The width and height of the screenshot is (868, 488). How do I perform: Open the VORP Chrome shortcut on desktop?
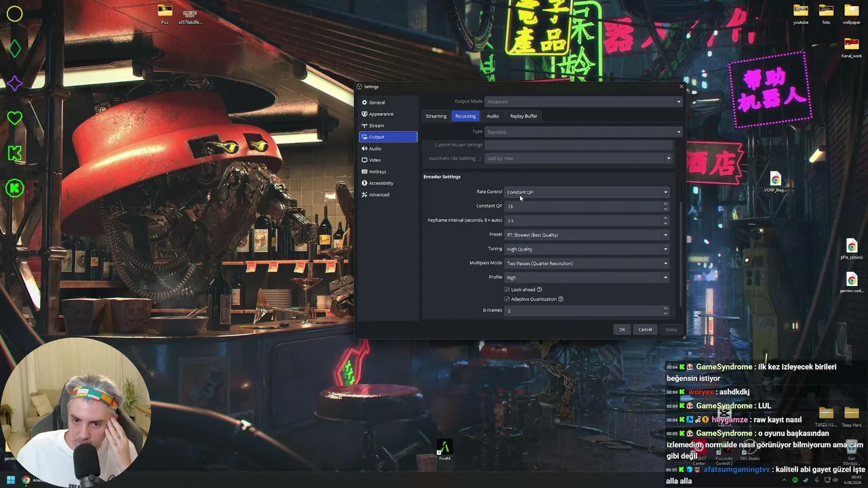(775, 182)
